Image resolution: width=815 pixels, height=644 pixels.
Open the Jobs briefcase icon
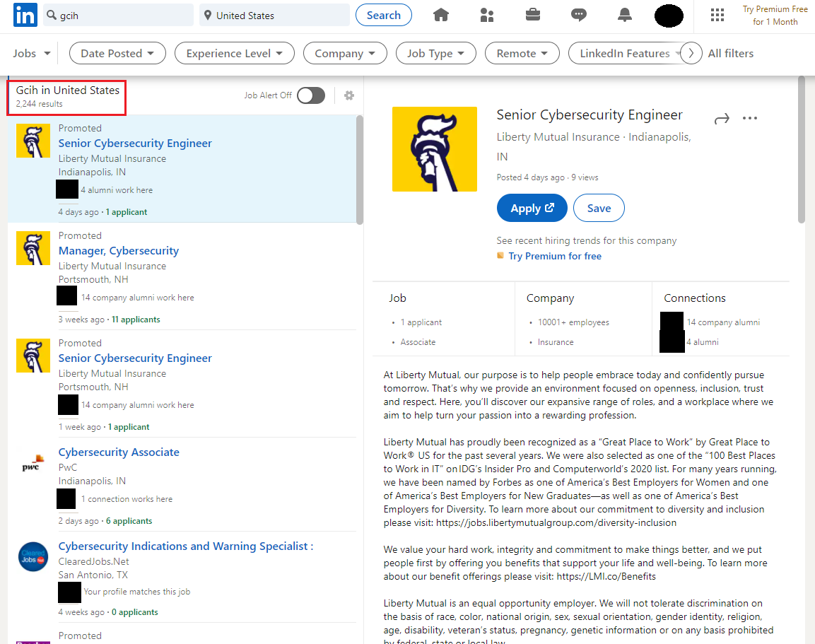533,15
